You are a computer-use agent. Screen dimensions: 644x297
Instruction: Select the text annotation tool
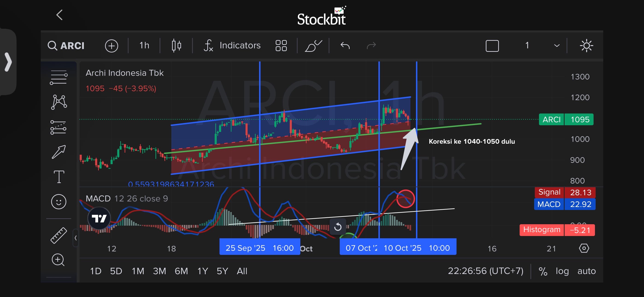coord(59,177)
